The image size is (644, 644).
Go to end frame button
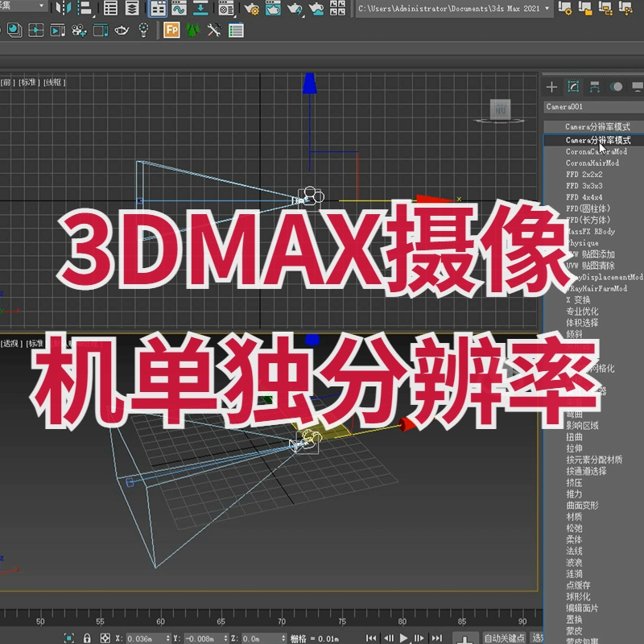[437, 638]
